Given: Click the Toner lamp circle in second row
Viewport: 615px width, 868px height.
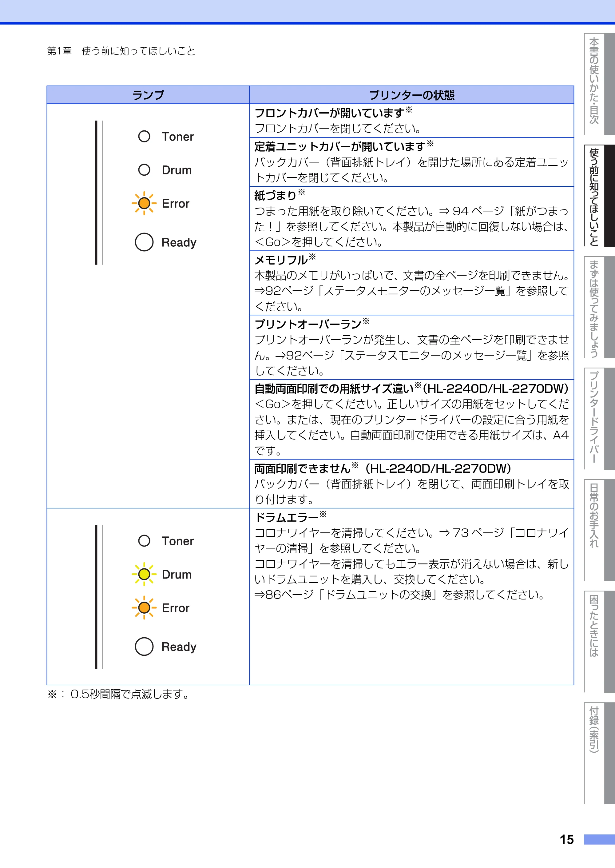Looking at the screenshot, I should point(144,540).
